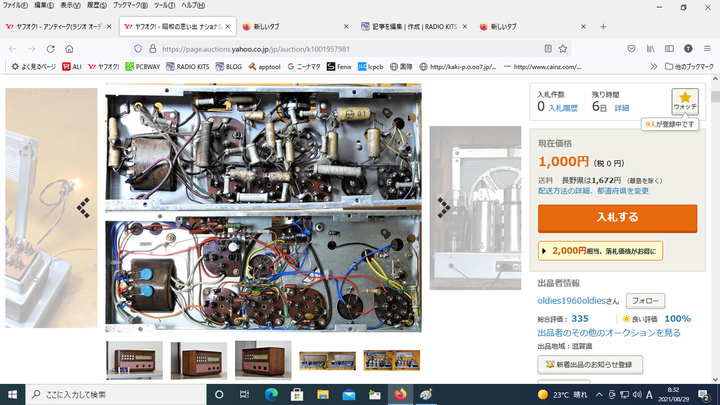Open the 入札履歴 bid history link

click(x=563, y=106)
